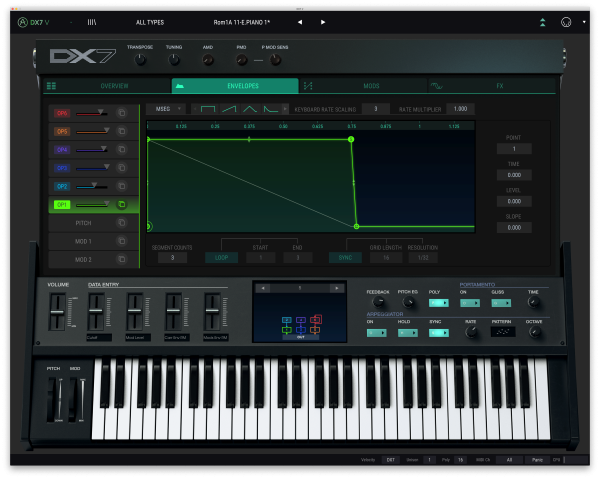Switch to the OVERVIEW tab
This screenshot has width=600, height=479.
[112, 86]
